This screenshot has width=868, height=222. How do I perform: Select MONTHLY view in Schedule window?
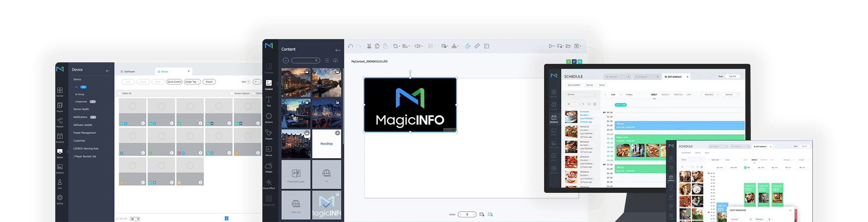pos(678,94)
